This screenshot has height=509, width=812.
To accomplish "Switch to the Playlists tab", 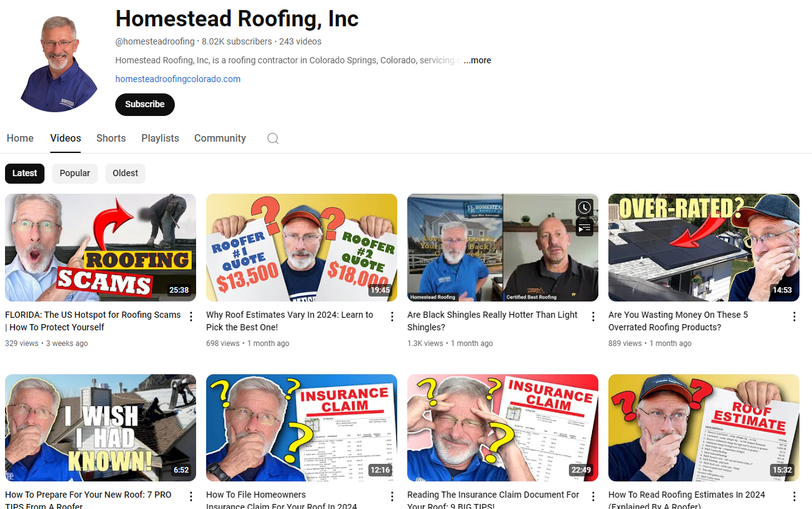I will (x=160, y=139).
